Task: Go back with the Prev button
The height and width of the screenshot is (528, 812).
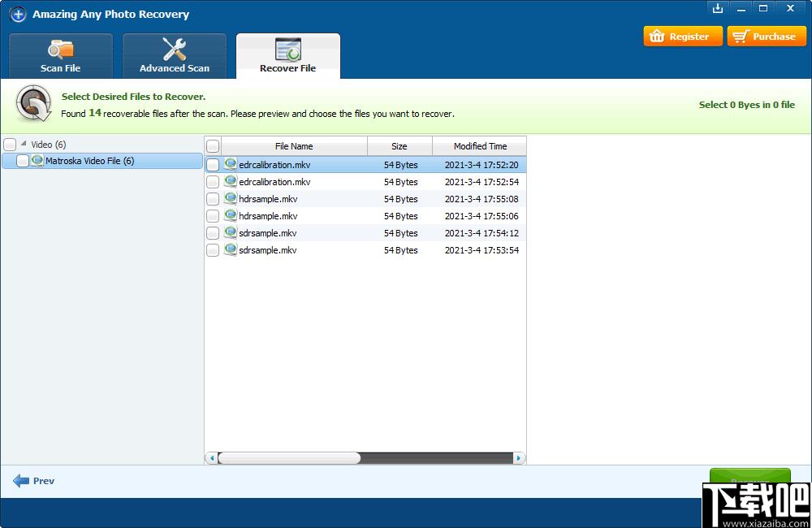Action: (x=33, y=481)
